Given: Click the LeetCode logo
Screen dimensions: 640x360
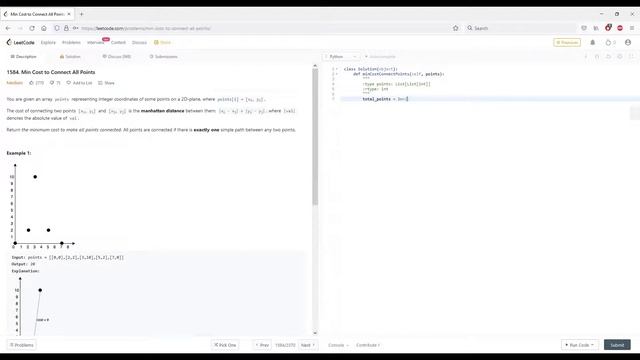Looking at the screenshot, I should click(20, 42).
